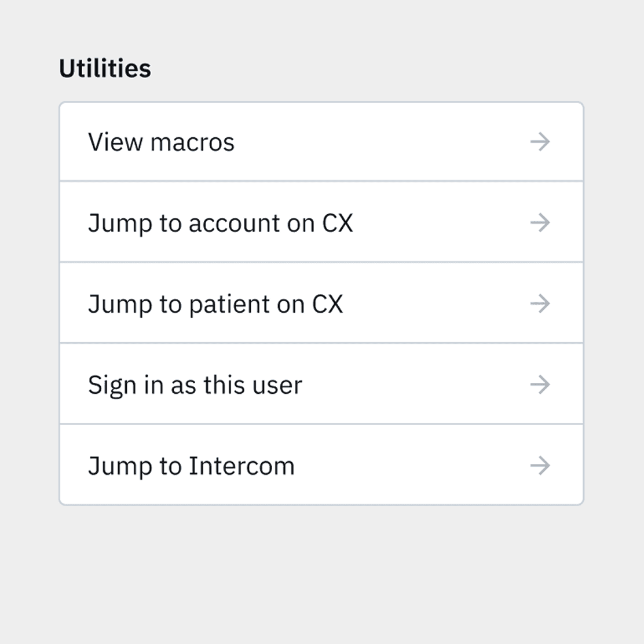Click the last row in the Utilities list

[x=321, y=464]
